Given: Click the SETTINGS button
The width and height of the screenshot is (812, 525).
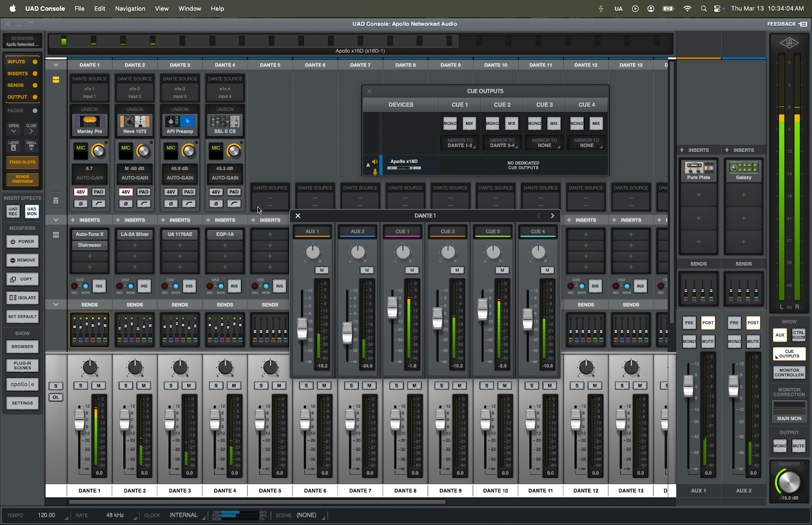Looking at the screenshot, I should tap(22, 403).
